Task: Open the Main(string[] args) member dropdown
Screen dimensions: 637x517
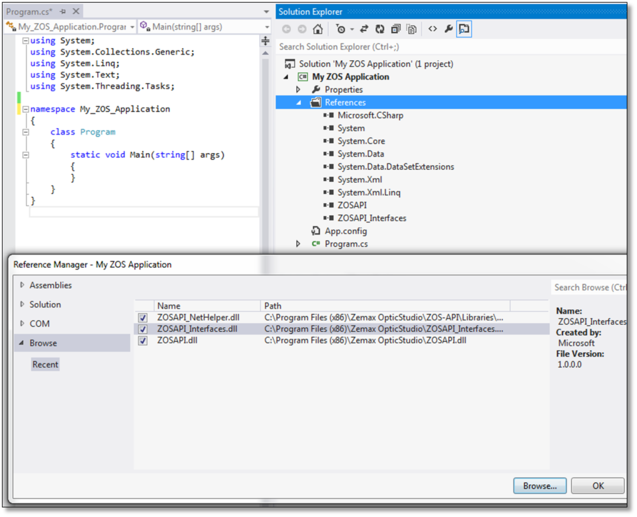Action: (x=267, y=27)
